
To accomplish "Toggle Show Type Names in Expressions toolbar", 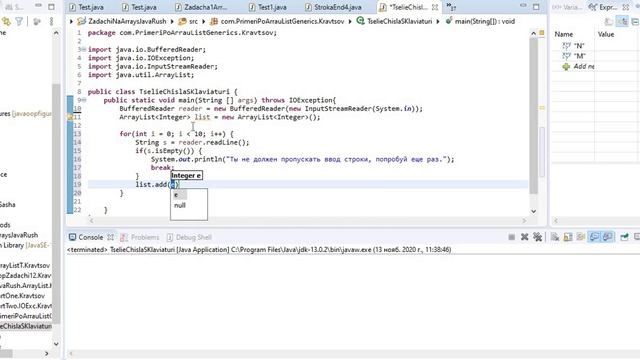I will 609,21.
